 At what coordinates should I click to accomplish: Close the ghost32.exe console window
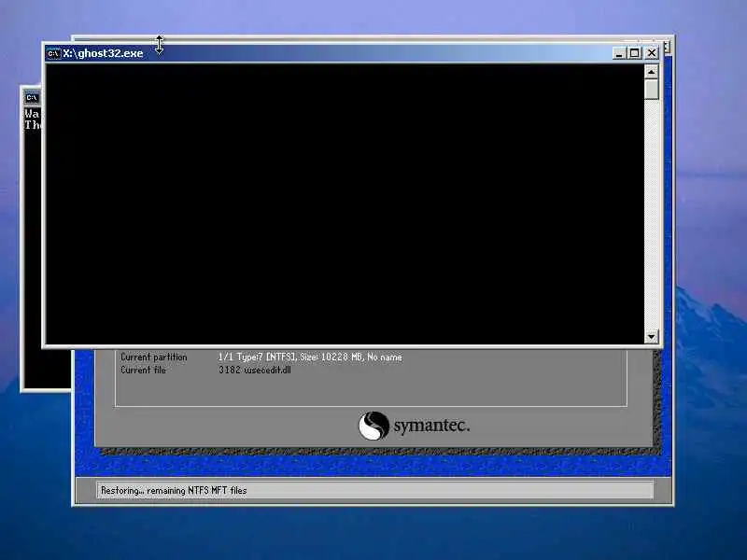(651, 53)
